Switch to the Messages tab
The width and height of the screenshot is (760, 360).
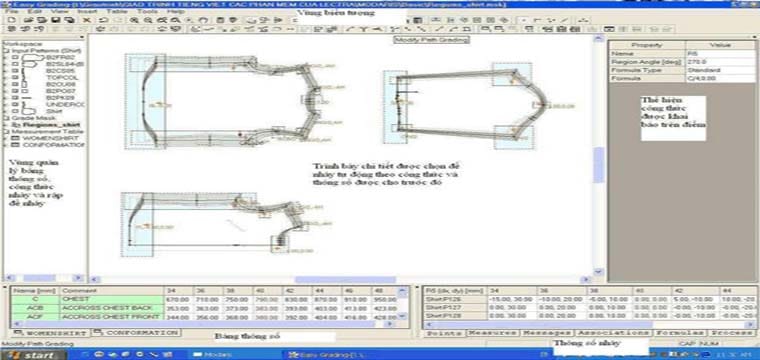(547, 333)
